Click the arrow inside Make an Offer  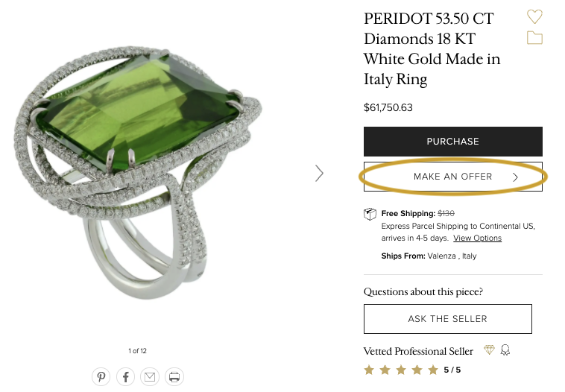point(516,177)
